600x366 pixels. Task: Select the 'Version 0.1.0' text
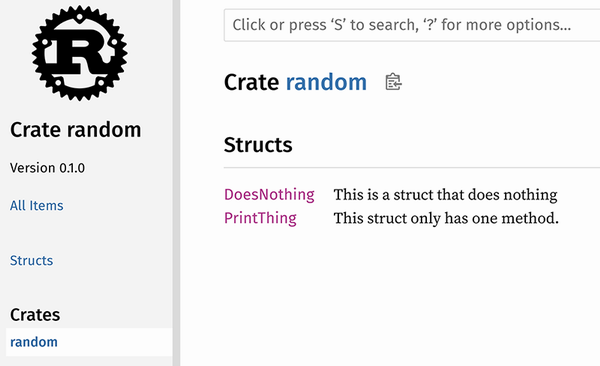click(x=47, y=168)
